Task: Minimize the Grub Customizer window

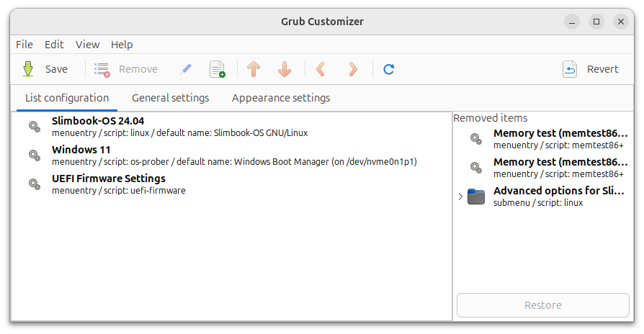Action: pos(572,22)
